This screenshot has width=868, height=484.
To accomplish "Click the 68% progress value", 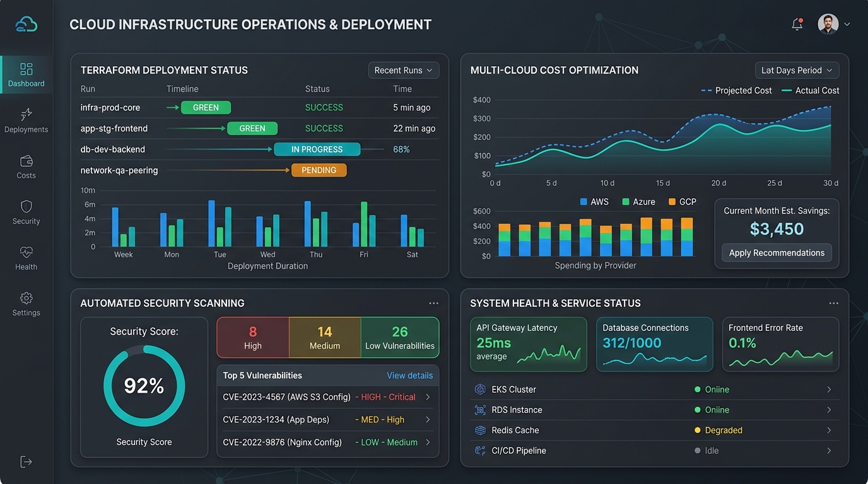I will [x=401, y=149].
